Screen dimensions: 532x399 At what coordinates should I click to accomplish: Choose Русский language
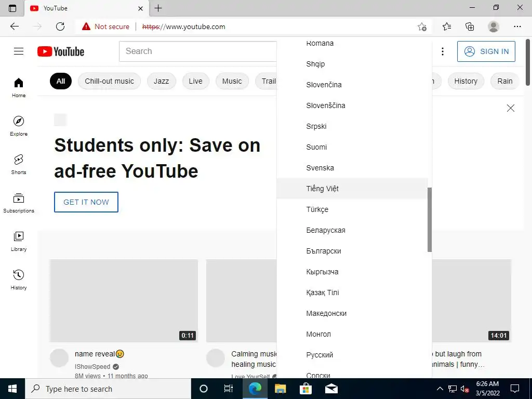[x=352, y=355]
